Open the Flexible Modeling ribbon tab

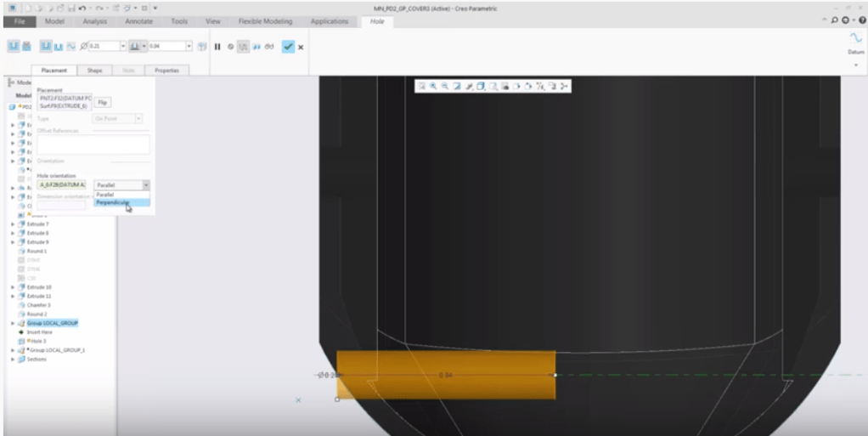pyautogui.click(x=265, y=21)
